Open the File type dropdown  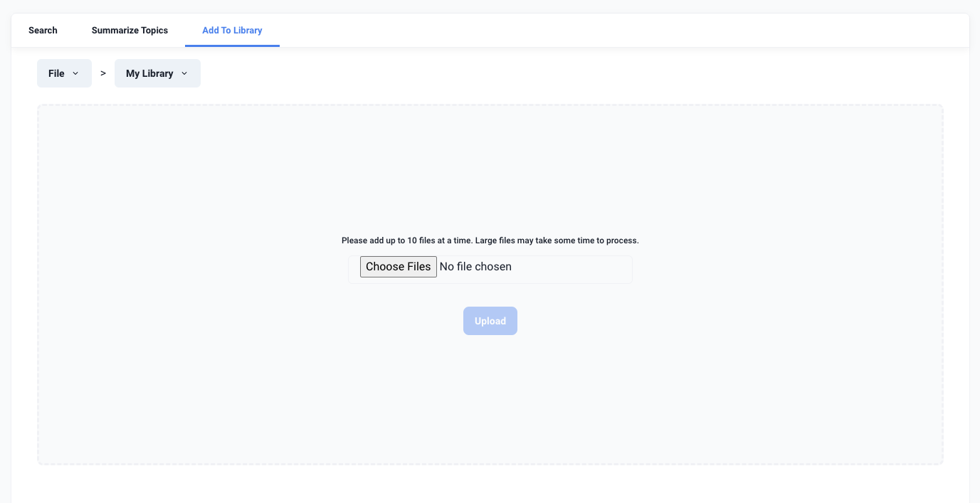coord(64,73)
